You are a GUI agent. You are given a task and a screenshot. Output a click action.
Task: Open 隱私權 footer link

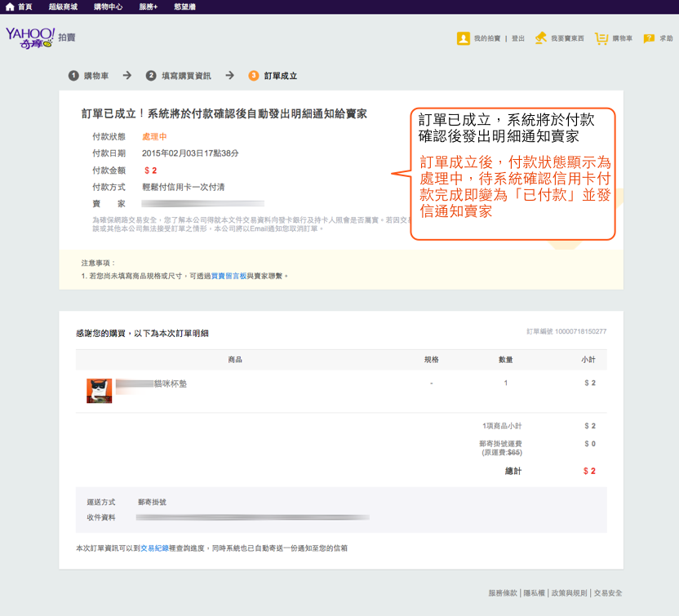(535, 593)
